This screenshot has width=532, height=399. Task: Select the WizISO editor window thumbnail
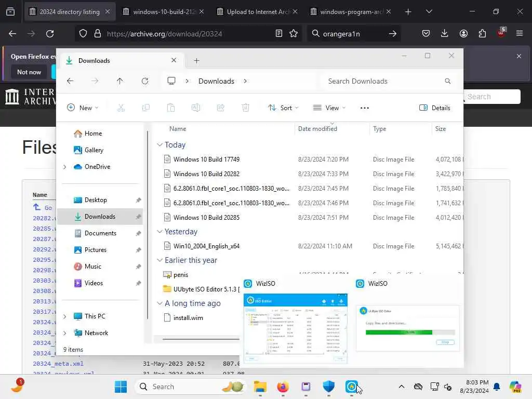click(296, 328)
